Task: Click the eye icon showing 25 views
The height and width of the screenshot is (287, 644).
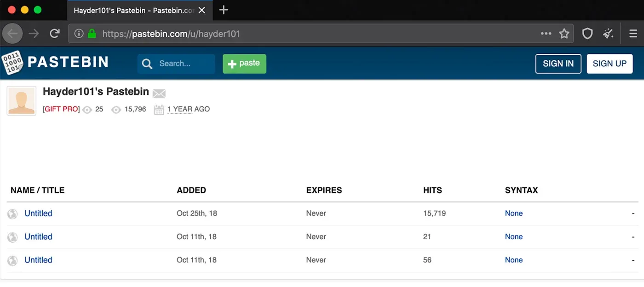Action: pos(87,109)
